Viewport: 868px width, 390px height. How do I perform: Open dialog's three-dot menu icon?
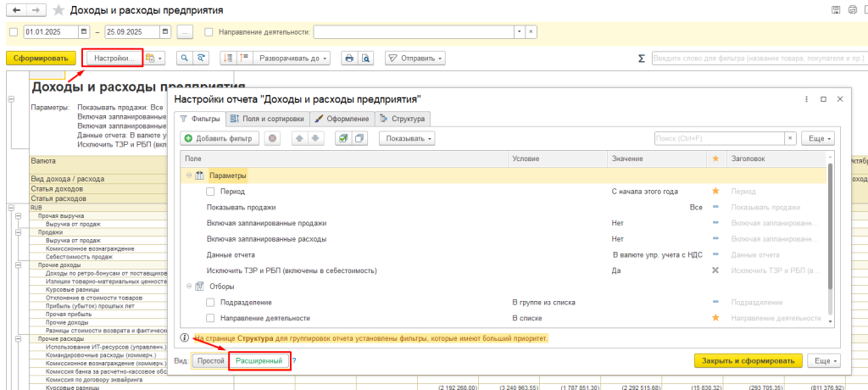pos(808,99)
